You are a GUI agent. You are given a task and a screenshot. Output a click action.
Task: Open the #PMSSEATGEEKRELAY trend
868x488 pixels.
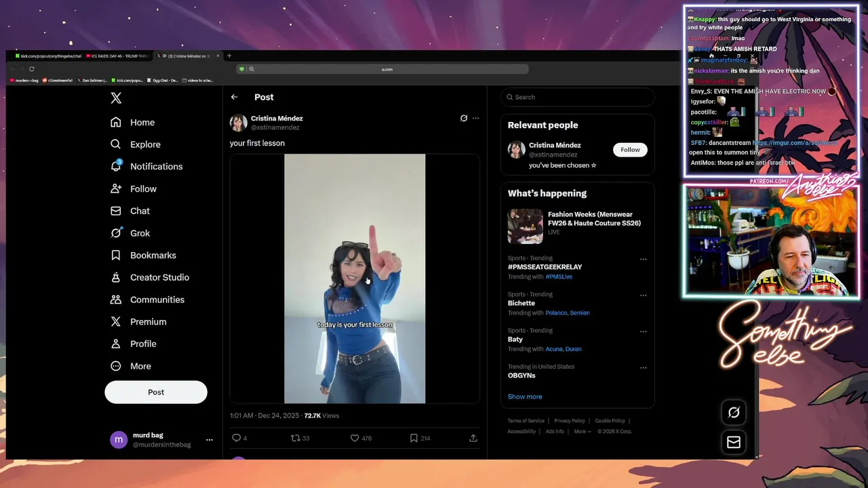point(545,267)
